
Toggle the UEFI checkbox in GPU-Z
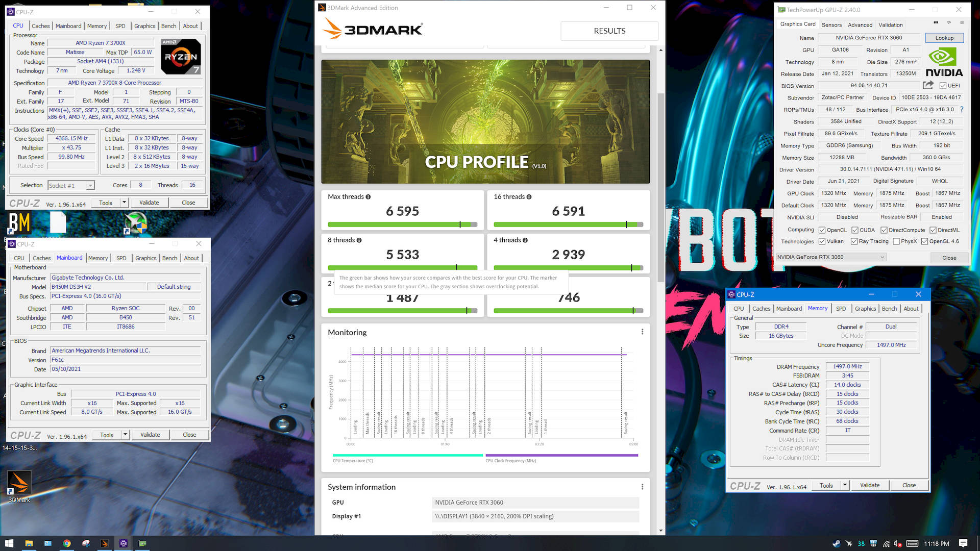coord(943,86)
